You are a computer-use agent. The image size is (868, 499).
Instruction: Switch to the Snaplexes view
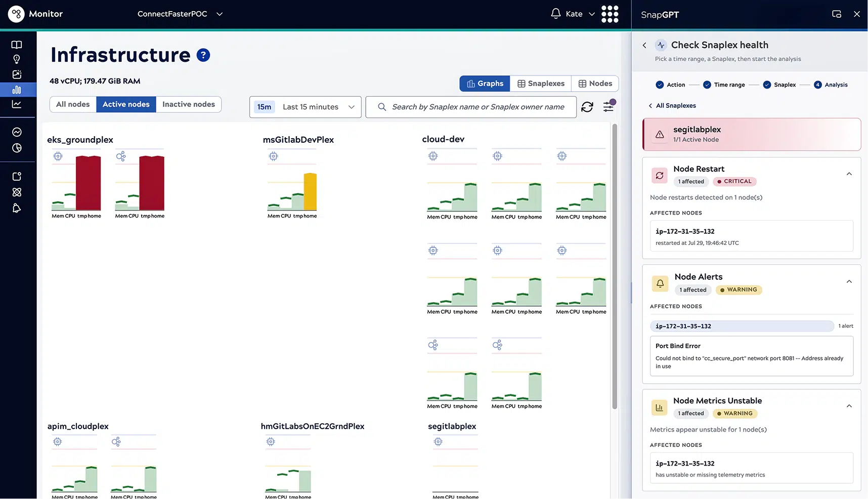click(x=541, y=84)
